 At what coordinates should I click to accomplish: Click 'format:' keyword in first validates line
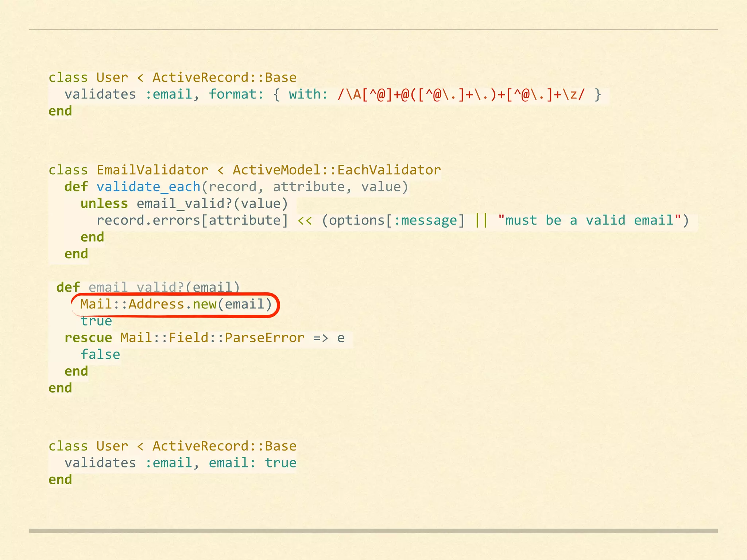(x=236, y=94)
